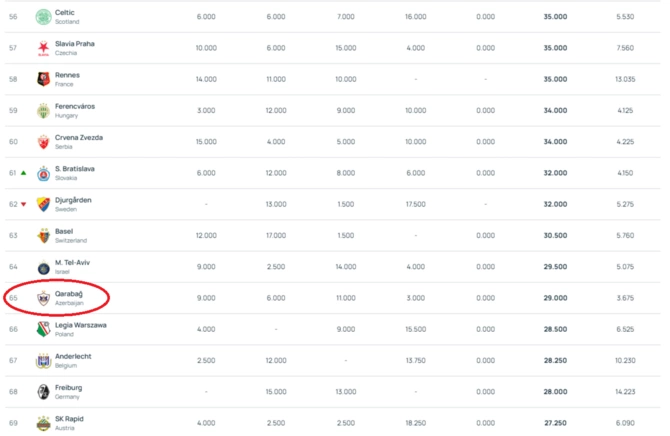Select the Anderlecht club crest
This screenshot has width=670, height=436.
(x=43, y=361)
